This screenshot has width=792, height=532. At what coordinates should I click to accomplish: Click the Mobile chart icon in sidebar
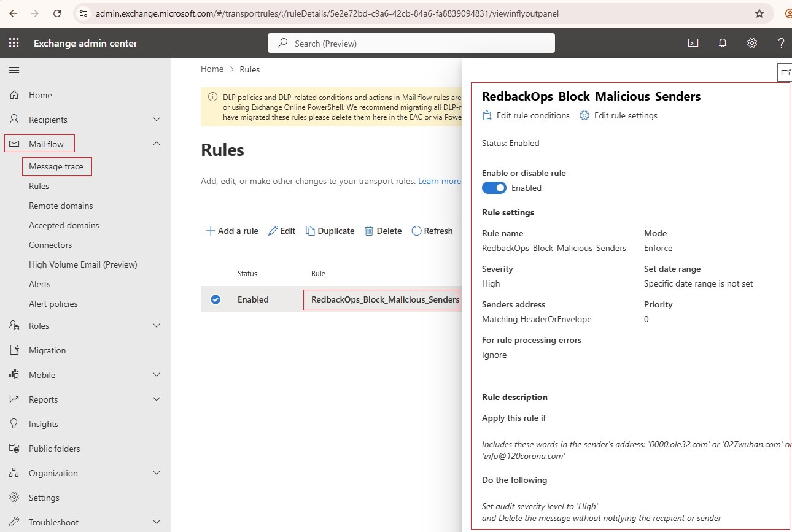point(14,375)
